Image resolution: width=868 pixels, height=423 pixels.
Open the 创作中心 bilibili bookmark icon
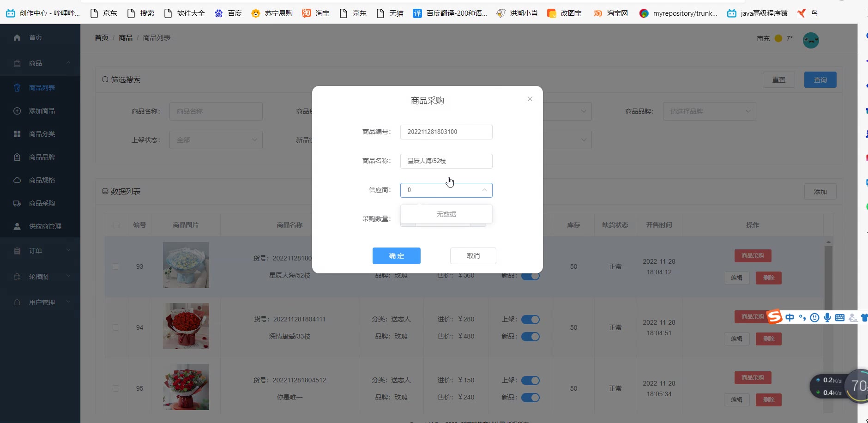(11, 13)
